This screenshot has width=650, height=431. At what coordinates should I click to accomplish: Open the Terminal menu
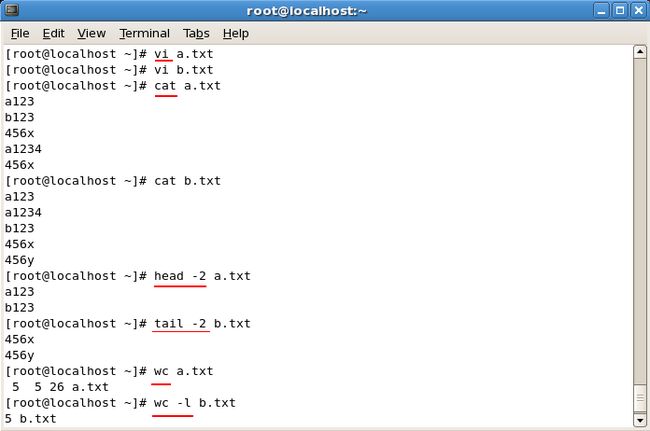pos(145,33)
